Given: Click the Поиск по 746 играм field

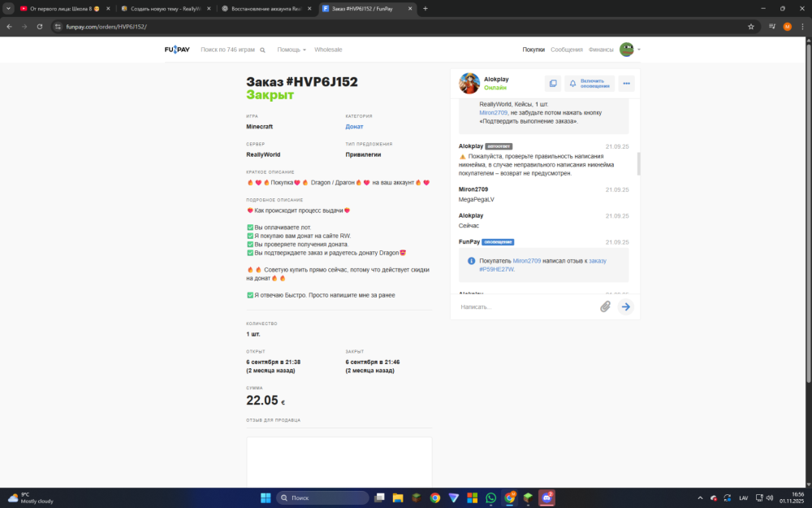Looking at the screenshot, I should (x=228, y=50).
